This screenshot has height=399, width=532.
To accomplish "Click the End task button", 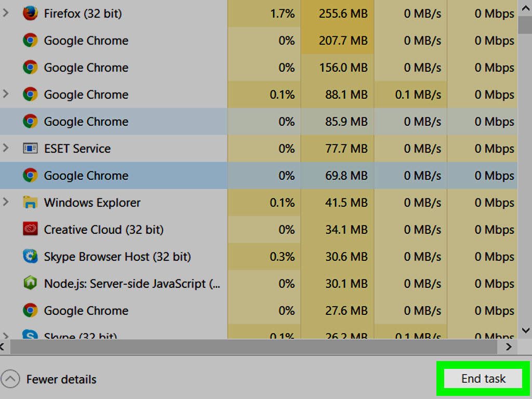I will [483, 378].
